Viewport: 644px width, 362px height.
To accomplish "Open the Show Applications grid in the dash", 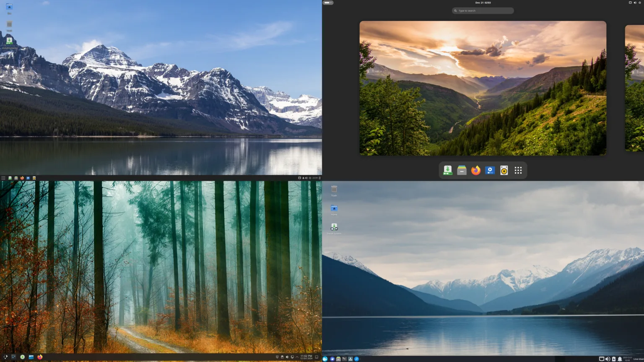I will coord(518,170).
